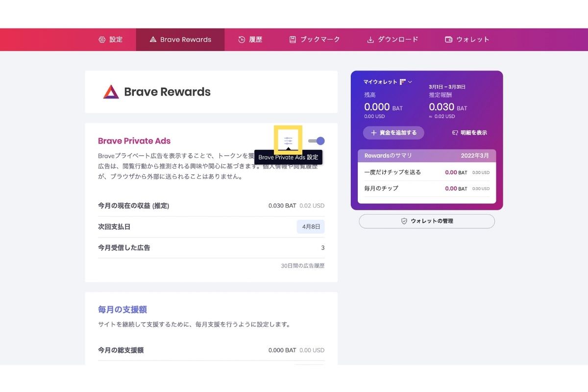
Task: Click the Brave Rewards triangle logo in page header
Action: [111, 92]
